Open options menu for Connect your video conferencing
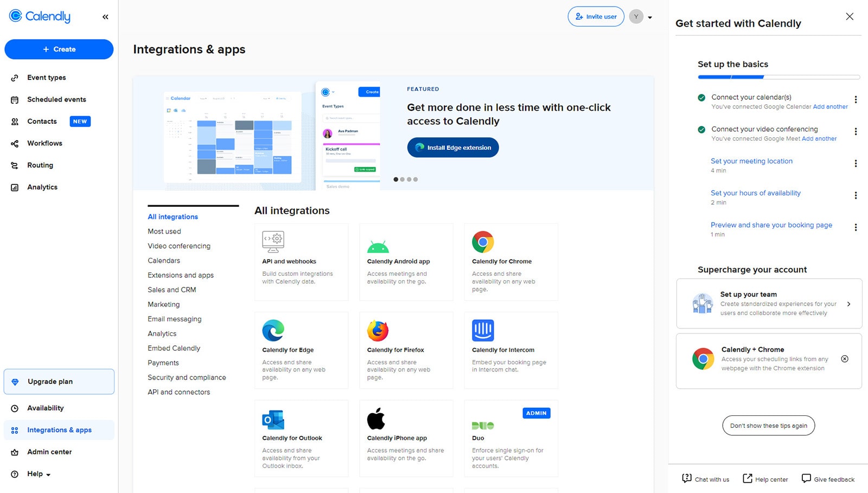This screenshot has height=493, width=868. click(856, 132)
